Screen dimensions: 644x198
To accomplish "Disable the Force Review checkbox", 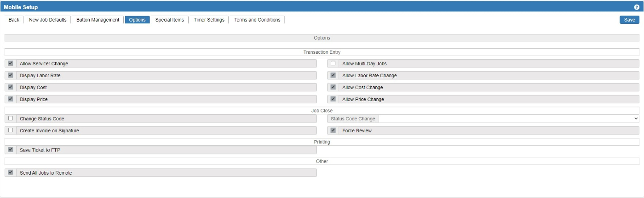I will (333, 130).
